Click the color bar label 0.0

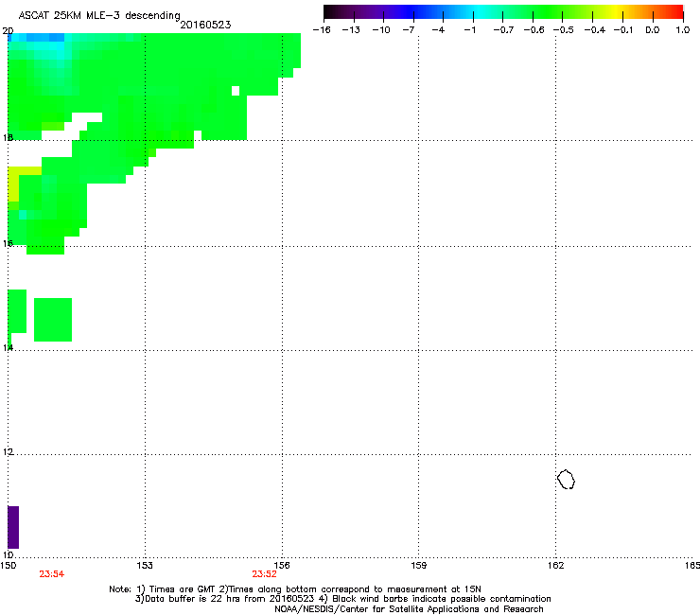click(x=653, y=30)
